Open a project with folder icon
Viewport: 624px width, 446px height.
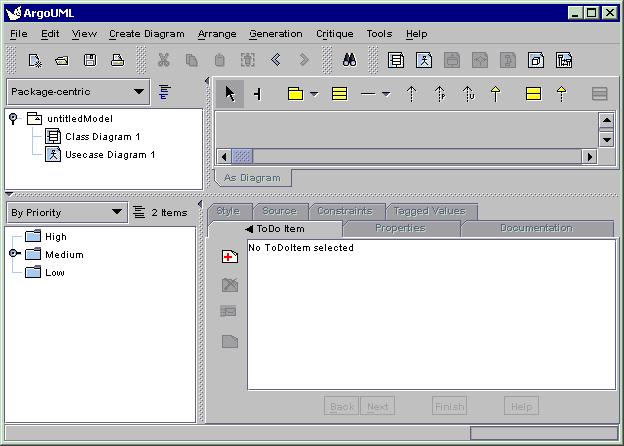[62, 61]
